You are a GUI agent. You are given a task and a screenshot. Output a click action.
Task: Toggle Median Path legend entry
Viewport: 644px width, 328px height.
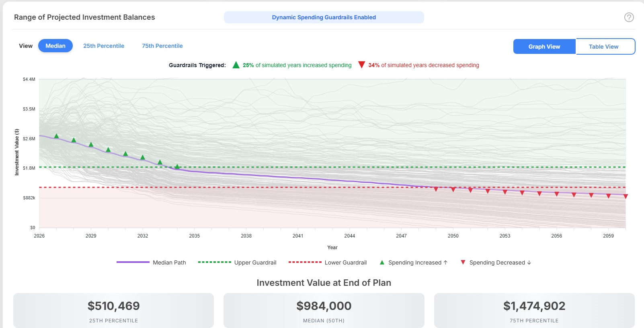(152, 262)
